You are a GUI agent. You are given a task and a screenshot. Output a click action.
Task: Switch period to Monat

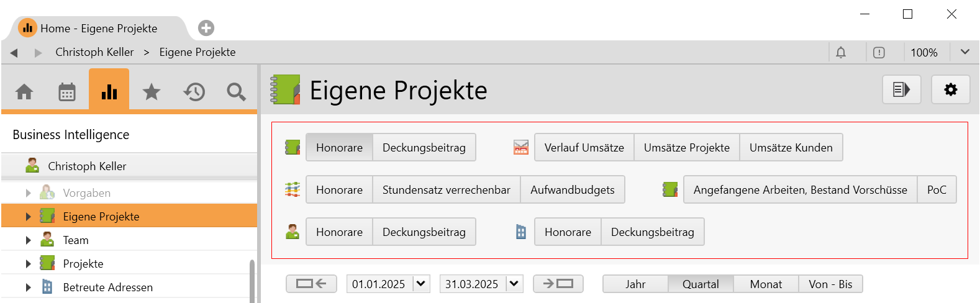tap(766, 284)
